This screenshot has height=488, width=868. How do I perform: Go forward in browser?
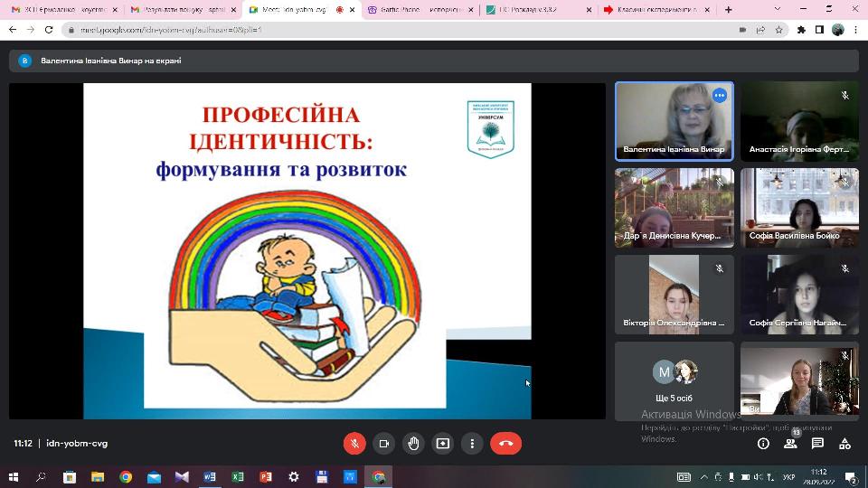pos(31,30)
